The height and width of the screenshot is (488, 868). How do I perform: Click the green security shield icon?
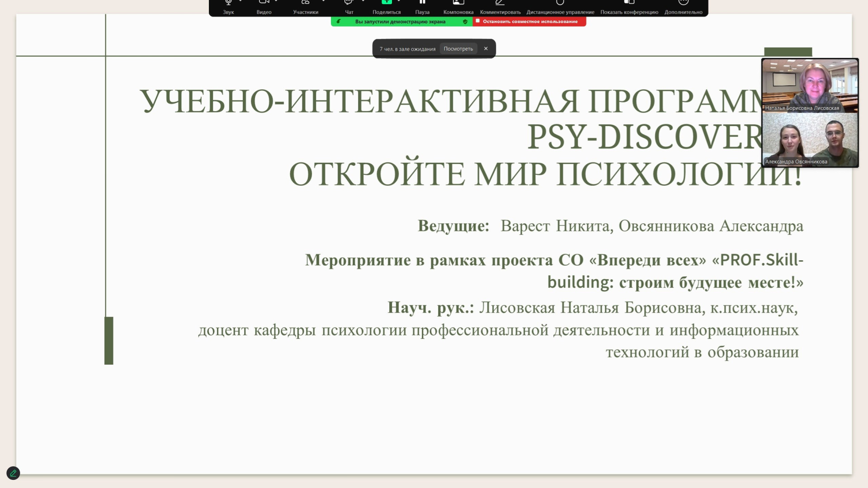tap(465, 22)
